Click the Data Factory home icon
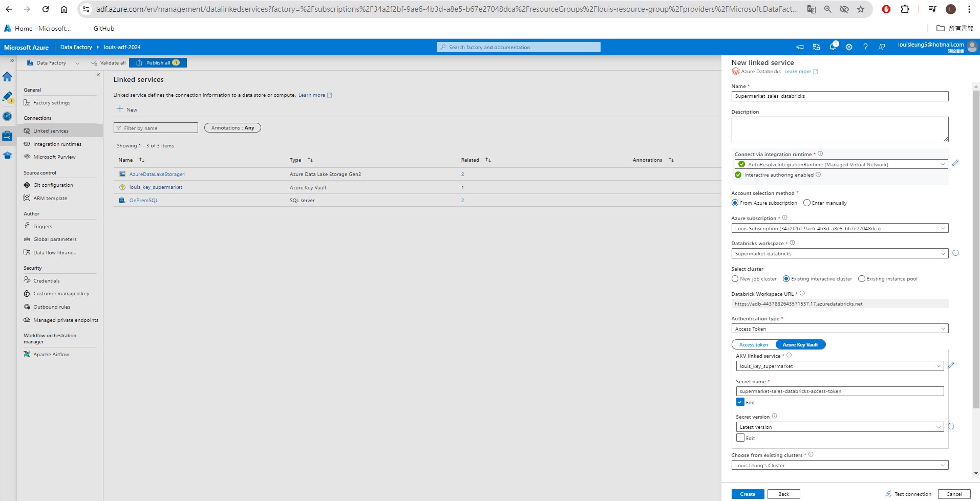 [8, 77]
